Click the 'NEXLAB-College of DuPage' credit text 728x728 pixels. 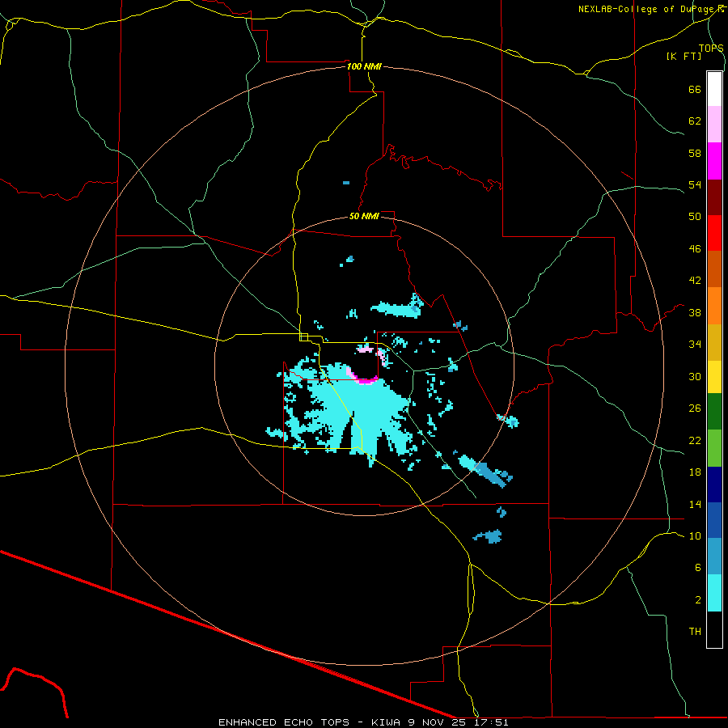pos(647,9)
